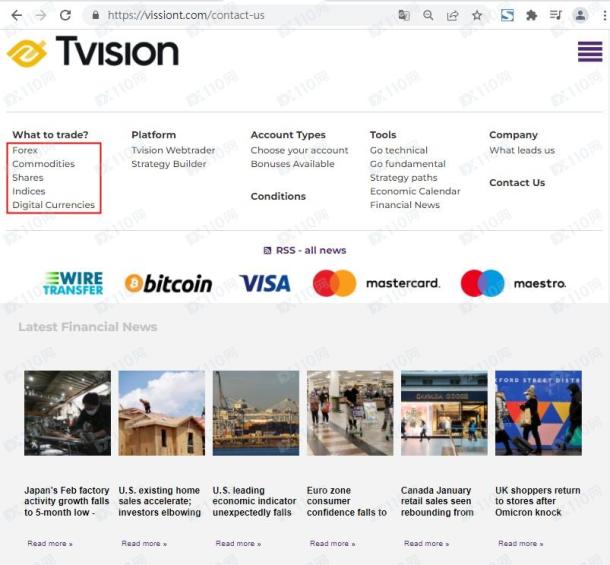Viewport: 610px width, 565px height.
Task: Click the zoom magnifier icon in address bar
Action: click(x=428, y=16)
